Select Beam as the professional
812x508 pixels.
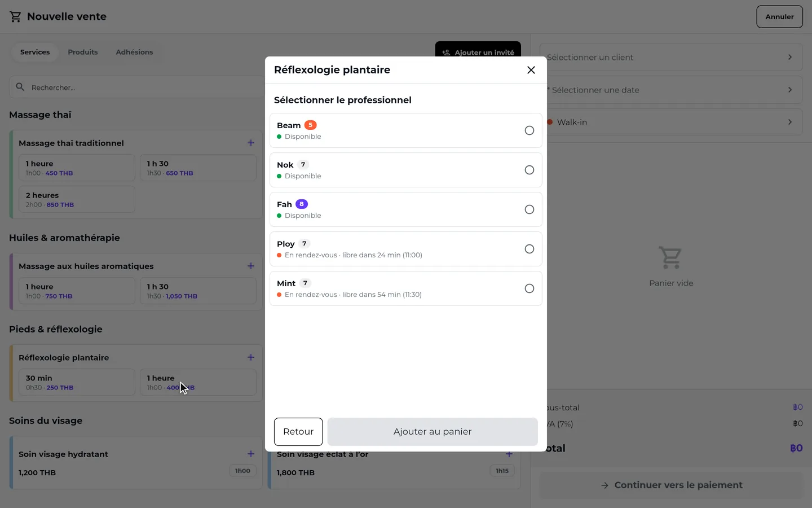tap(406, 130)
